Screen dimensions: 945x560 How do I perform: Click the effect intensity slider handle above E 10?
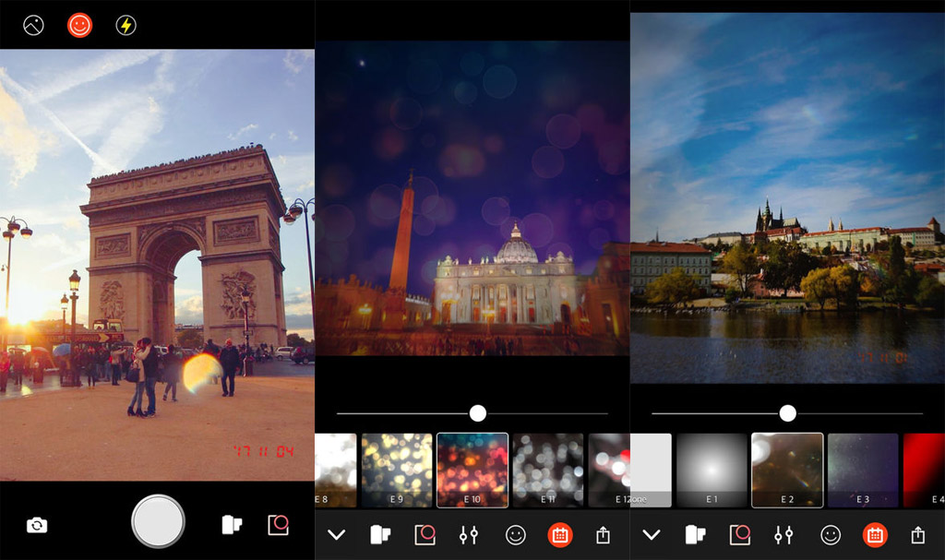[x=477, y=413]
